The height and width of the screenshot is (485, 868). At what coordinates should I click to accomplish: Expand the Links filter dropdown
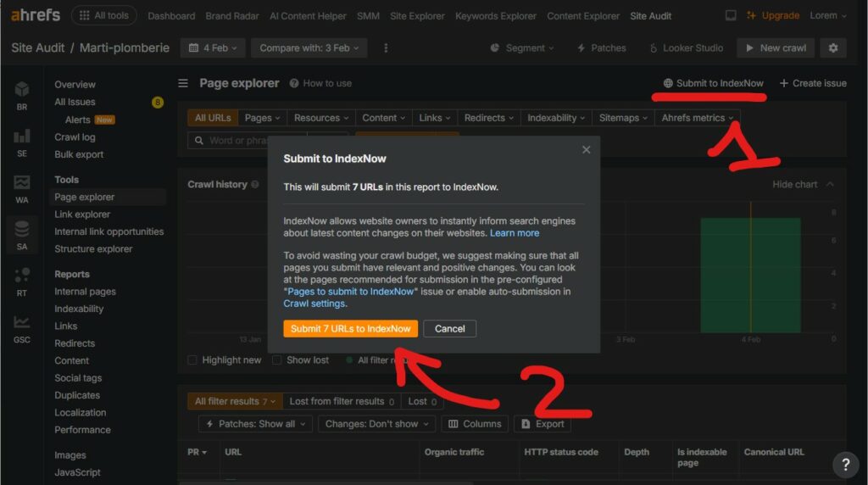(x=435, y=118)
